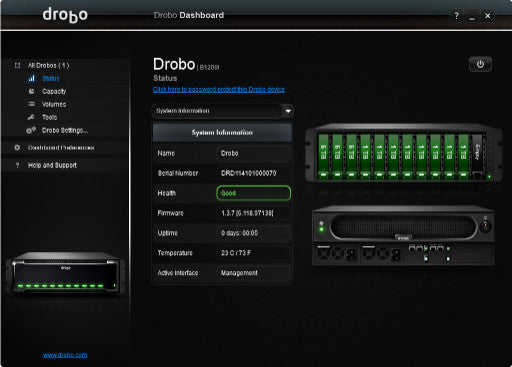Click the Firmware label
512x367 pixels.
click(170, 213)
